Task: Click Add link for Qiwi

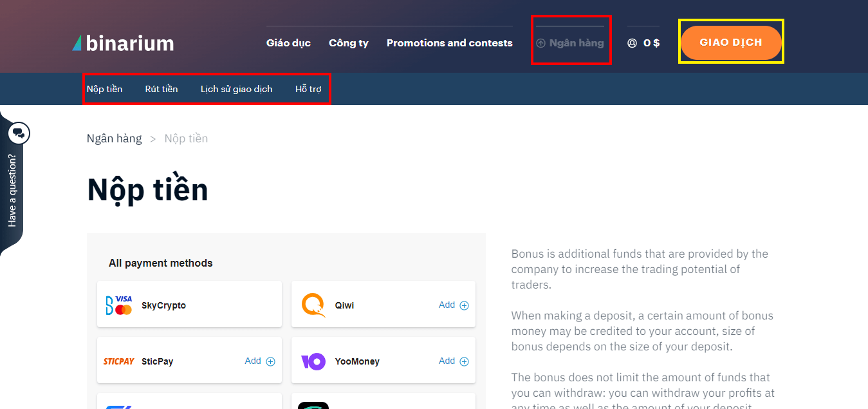Action: [x=447, y=305]
